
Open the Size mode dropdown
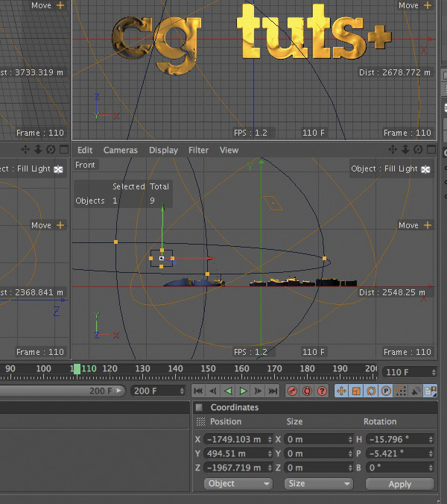(x=319, y=483)
